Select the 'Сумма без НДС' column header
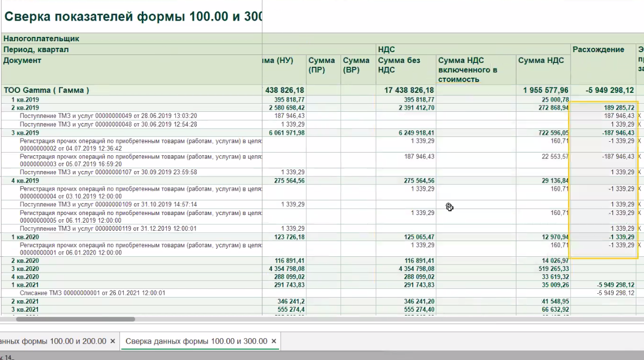644x360 pixels. (x=399, y=65)
